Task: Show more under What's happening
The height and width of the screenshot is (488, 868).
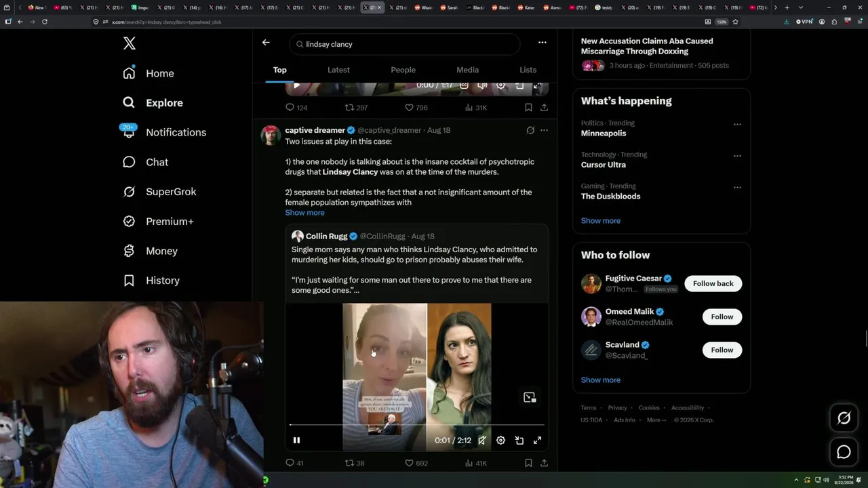Action: (x=601, y=221)
